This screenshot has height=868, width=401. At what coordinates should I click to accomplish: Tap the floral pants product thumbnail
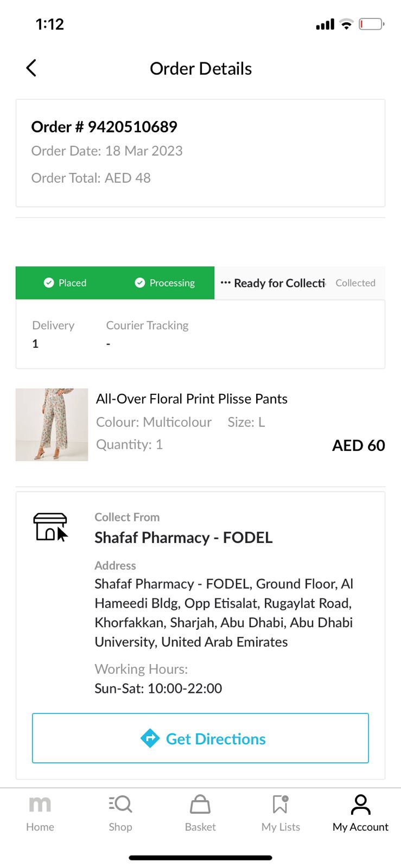tap(52, 425)
